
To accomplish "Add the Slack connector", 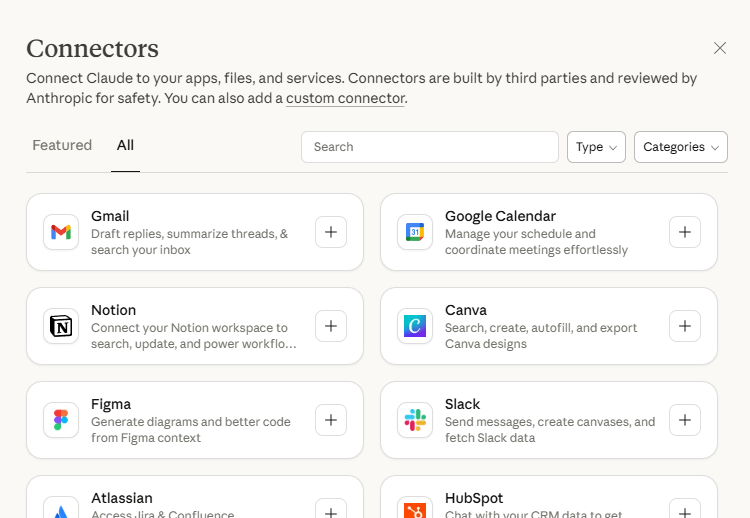I will coord(685,420).
